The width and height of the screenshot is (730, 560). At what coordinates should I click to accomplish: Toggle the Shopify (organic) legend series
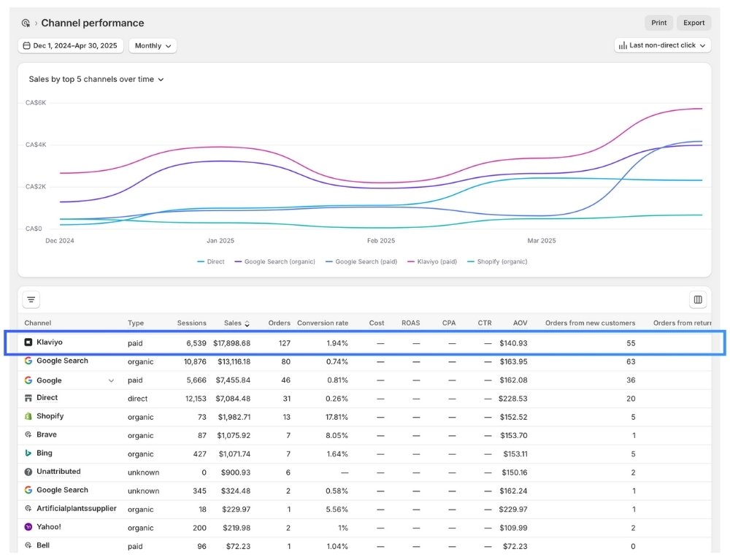(x=497, y=262)
